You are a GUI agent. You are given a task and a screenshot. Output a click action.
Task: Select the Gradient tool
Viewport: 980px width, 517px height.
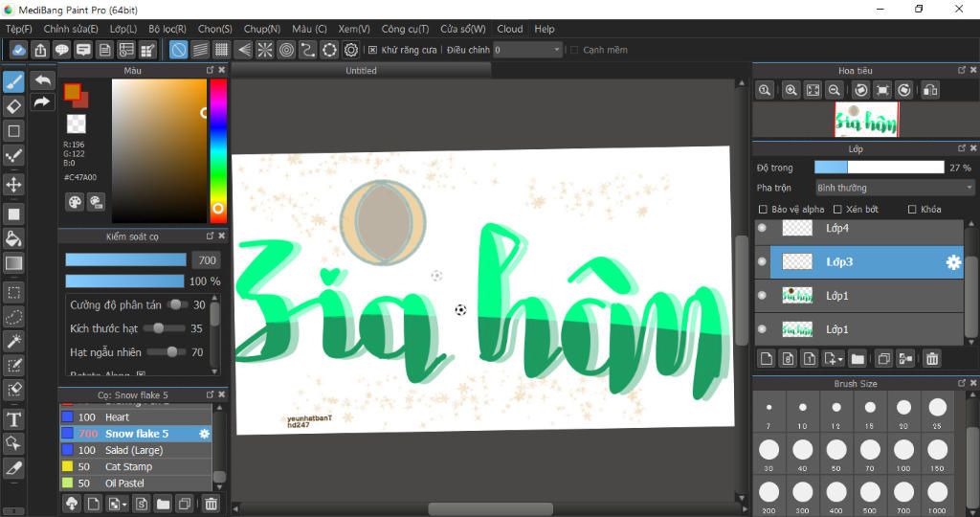click(13, 263)
